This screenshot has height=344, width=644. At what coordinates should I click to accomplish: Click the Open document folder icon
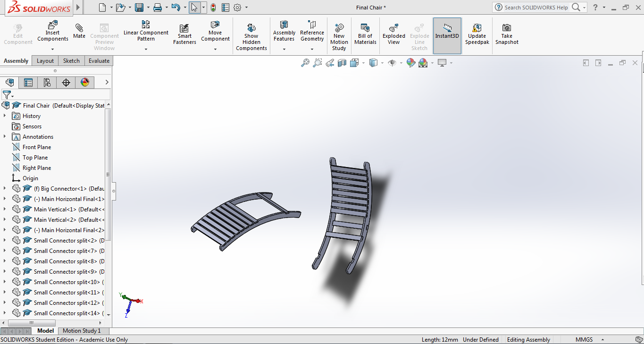click(121, 8)
